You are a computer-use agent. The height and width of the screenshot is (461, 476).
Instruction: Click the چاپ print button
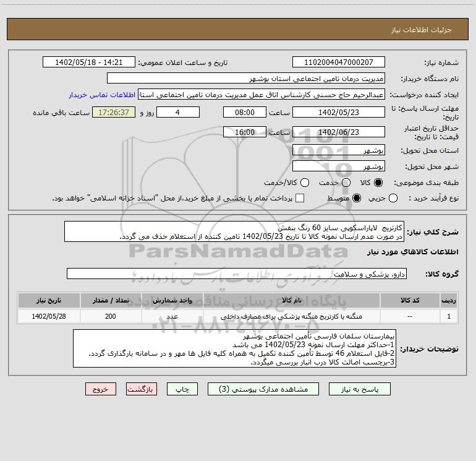(x=182, y=389)
